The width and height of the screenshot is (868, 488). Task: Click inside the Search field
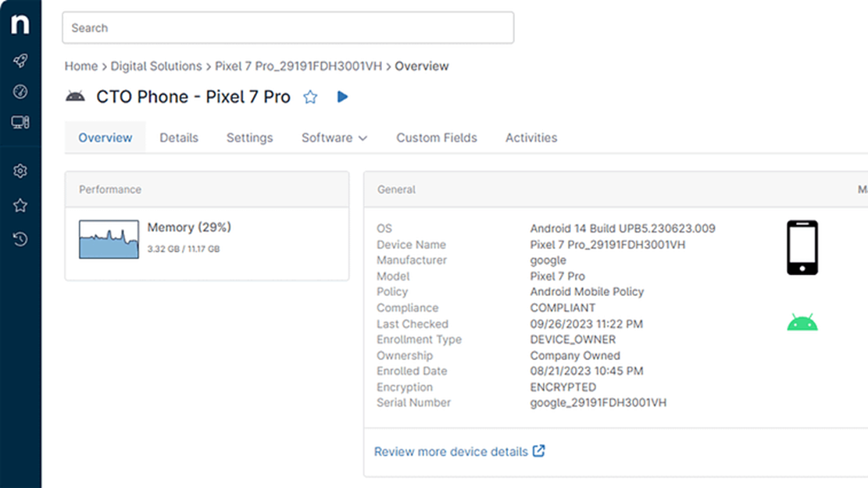click(x=288, y=28)
